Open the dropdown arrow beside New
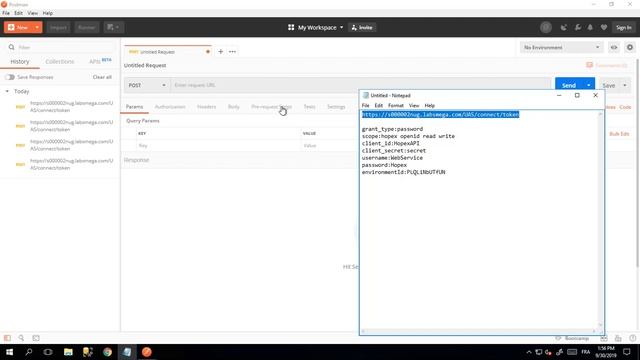 [37, 27]
